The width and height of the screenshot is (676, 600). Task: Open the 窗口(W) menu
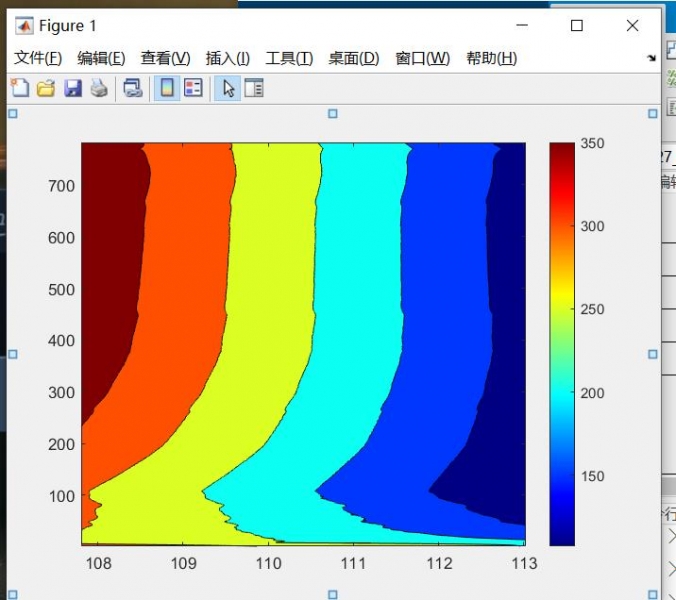click(x=422, y=58)
